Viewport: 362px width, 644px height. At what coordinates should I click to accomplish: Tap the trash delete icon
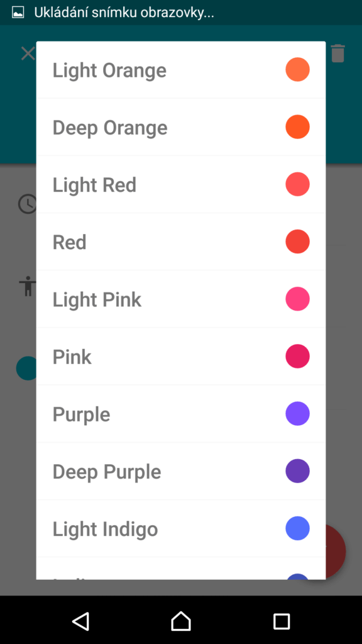click(x=338, y=53)
